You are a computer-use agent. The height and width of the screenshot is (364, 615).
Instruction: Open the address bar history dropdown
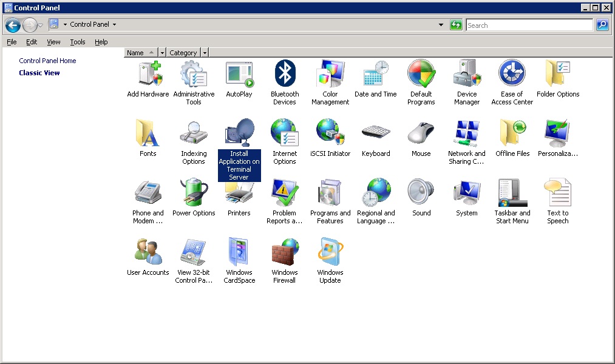point(441,25)
